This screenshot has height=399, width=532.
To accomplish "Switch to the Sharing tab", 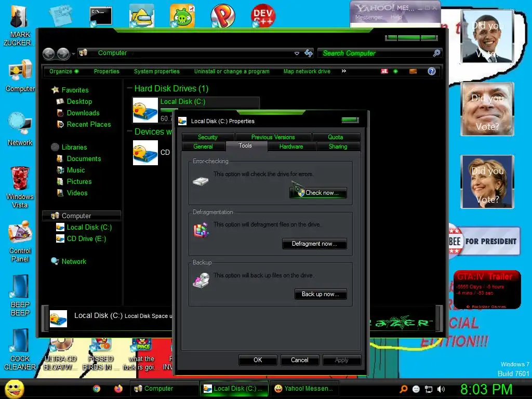I will [x=338, y=147].
